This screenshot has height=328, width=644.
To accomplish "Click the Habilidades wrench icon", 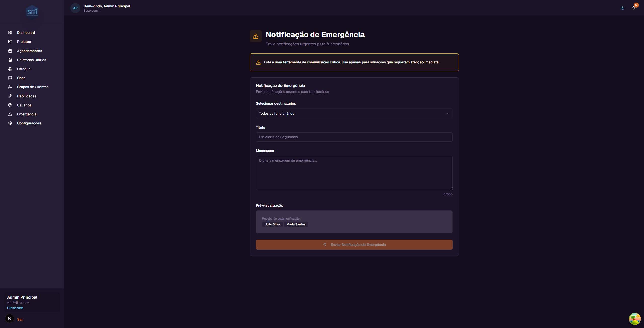I will pyautogui.click(x=10, y=96).
